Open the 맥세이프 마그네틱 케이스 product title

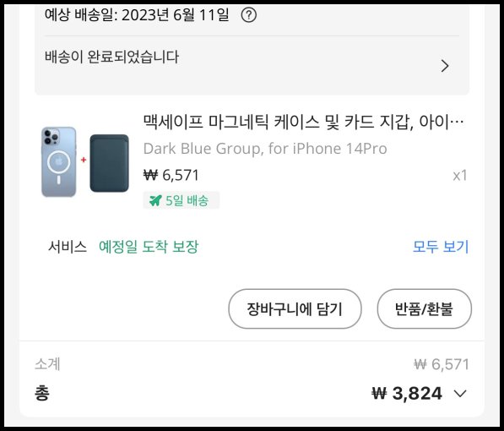(303, 122)
